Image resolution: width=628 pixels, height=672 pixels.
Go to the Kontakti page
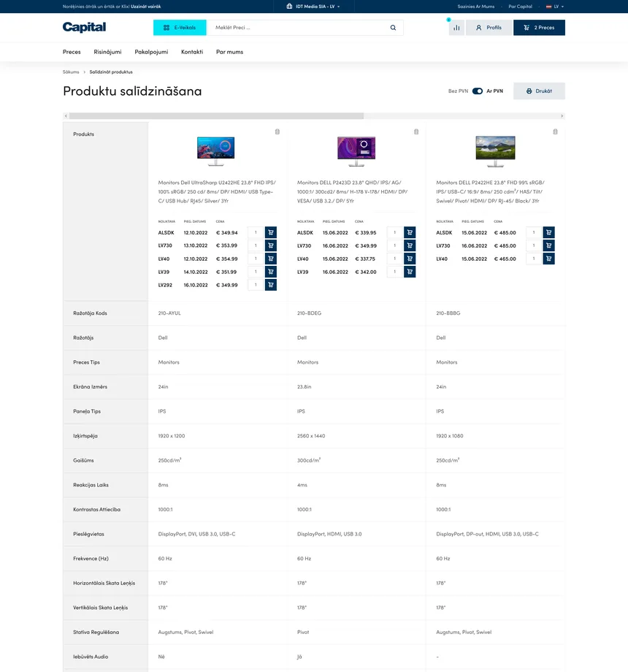coord(192,52)
